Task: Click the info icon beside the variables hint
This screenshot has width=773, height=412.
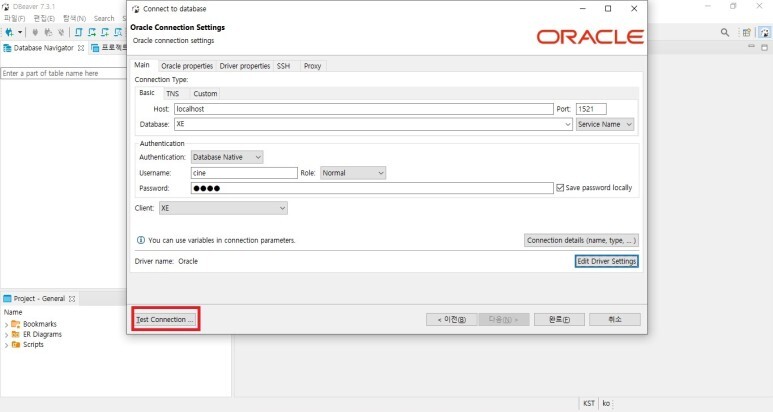Action: 141,240
